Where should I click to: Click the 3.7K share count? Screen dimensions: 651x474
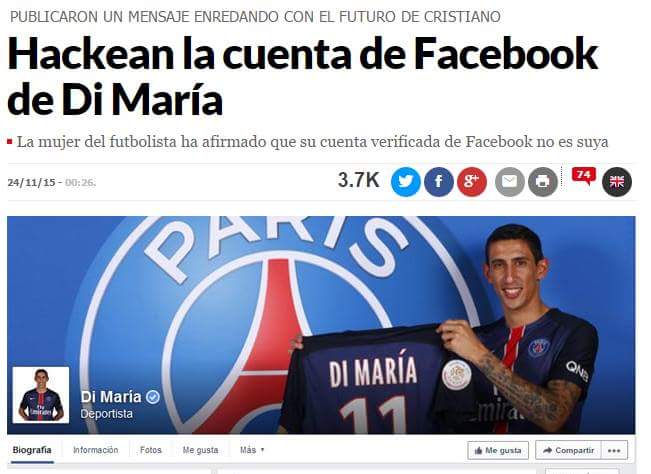click(x=359, y=180)
